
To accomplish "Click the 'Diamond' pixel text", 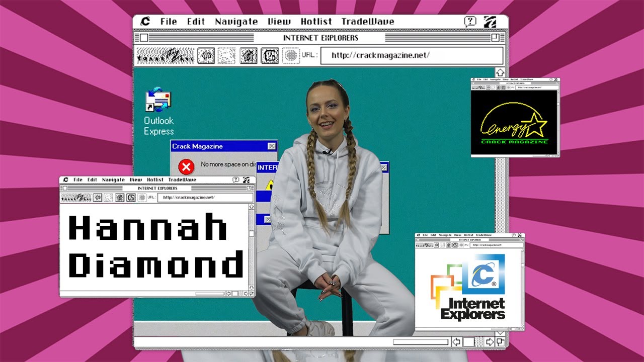I will [x=156, y=264].
